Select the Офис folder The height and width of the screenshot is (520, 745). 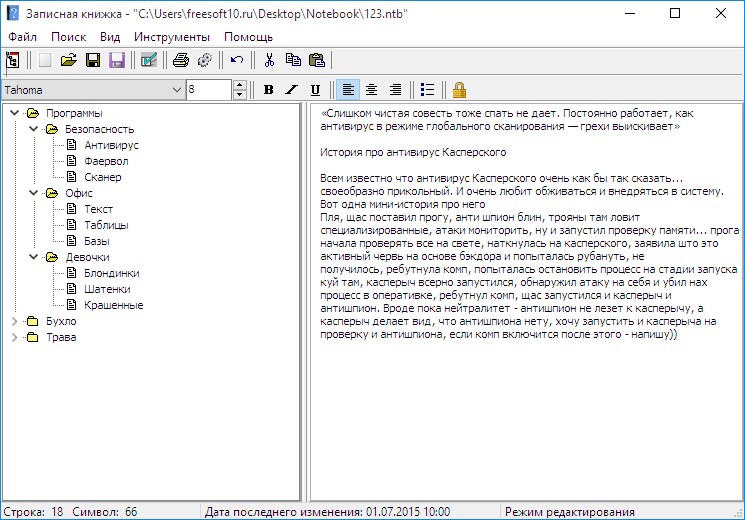point(79,193)
